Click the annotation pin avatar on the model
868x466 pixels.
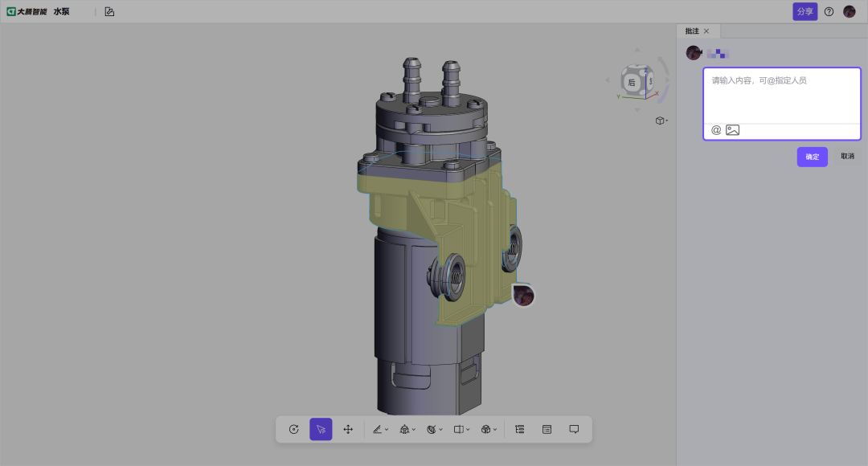tap(523, 296)
